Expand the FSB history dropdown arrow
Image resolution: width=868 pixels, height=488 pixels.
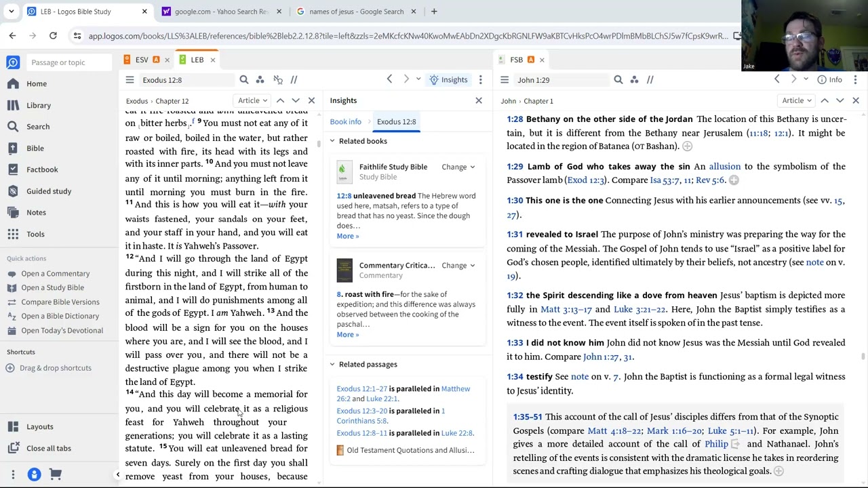click(x=806, y=80)
